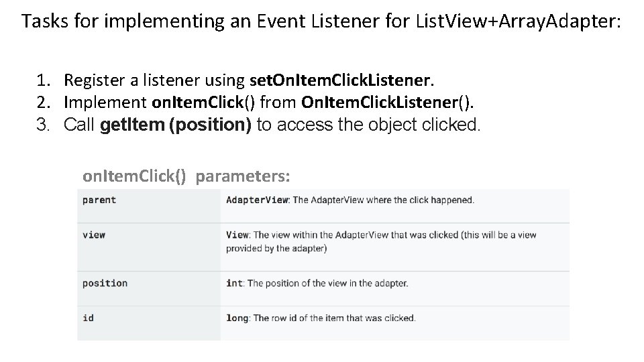Click the list number '2.'

44,103
